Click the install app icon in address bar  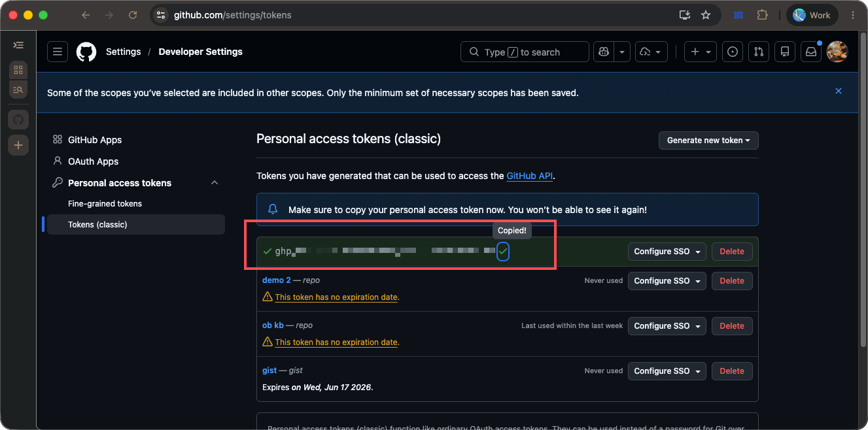pos(685,15)
